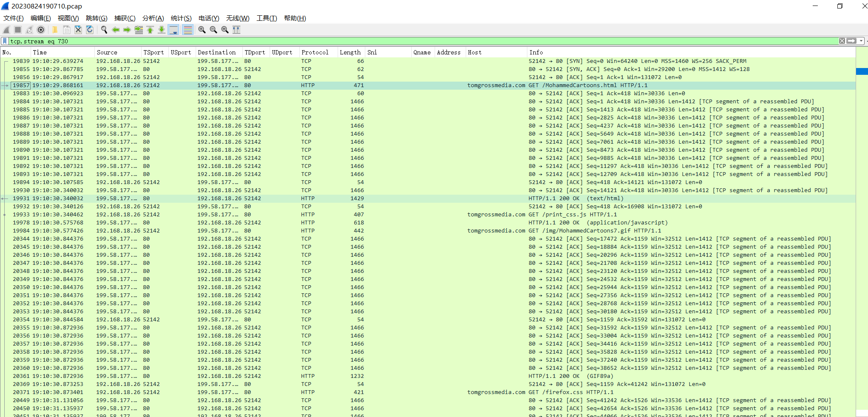Click the find packet magnifier icon
Image resolution: width=868 pixels, height=417 pixels.
104,30
